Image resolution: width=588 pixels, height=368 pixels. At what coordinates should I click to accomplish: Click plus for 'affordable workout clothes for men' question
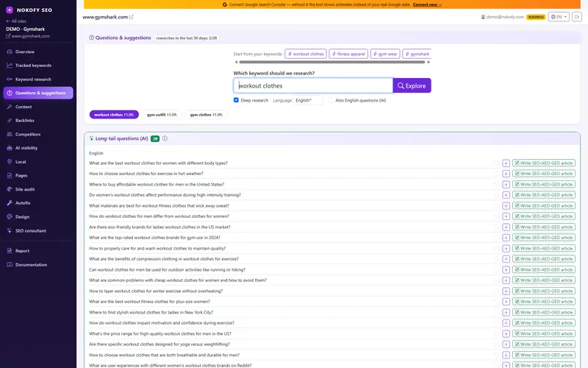[506, 185]
